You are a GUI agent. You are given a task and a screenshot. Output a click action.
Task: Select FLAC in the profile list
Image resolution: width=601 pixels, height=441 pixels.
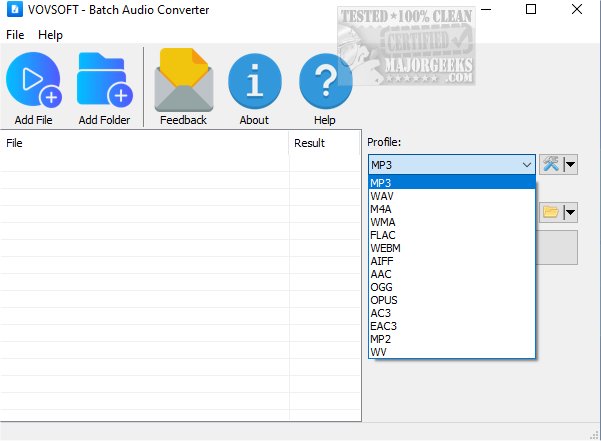point(452,235)
